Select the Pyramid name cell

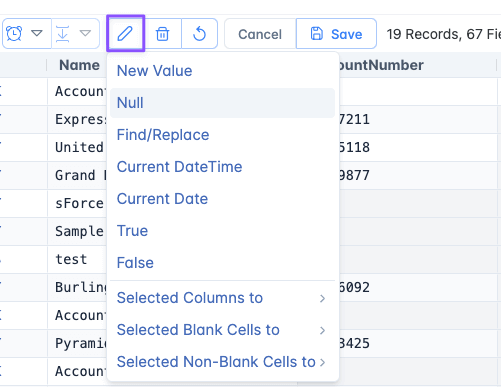(77, 343)
